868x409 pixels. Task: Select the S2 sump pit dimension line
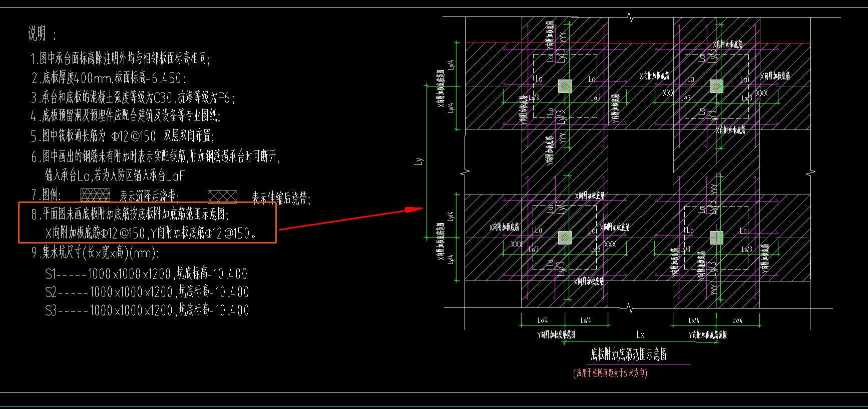click(x=147, y=292)
